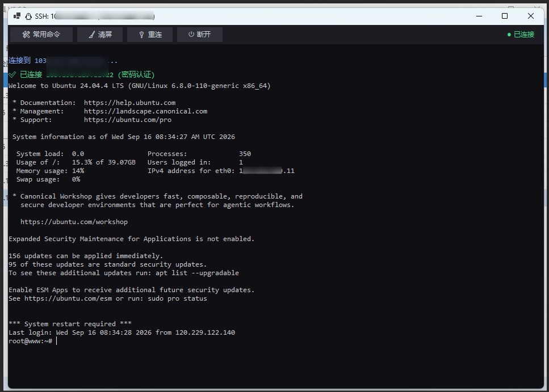Click the "System information as of" timestamp line

[x=124, y=137]
